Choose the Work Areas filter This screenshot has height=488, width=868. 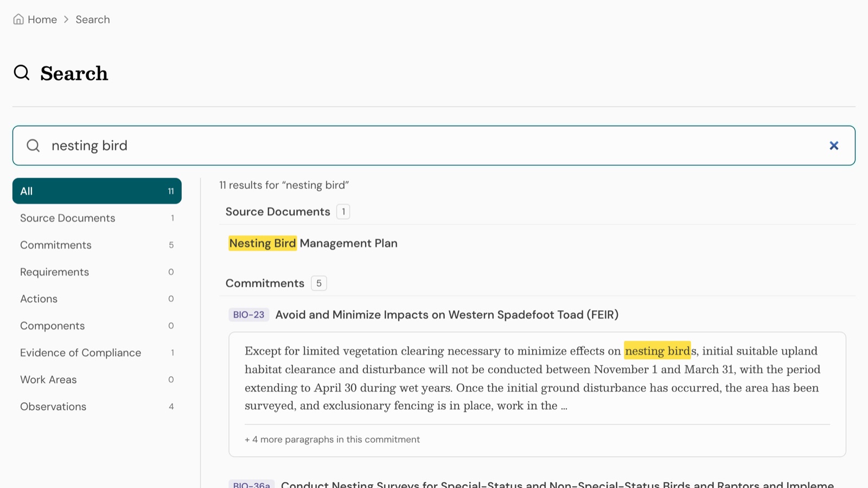coord(97,379)
